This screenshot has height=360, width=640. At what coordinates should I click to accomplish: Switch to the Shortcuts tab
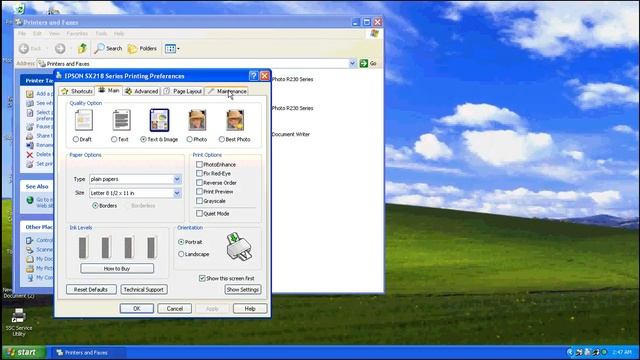[77, 91]
